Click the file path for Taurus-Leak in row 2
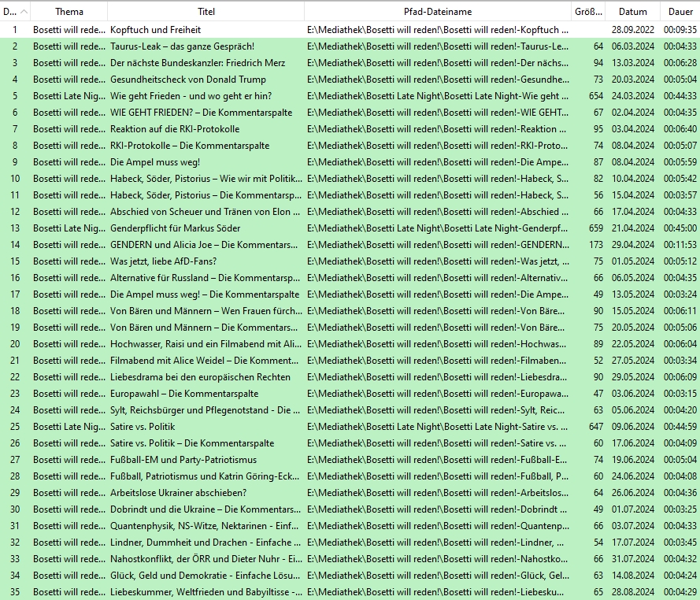 [437, 46]
